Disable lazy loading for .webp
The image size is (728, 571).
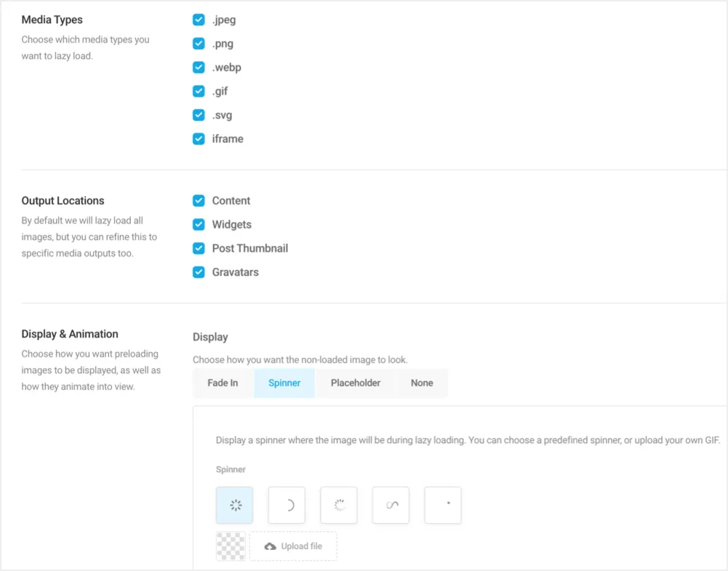pos(199,68)
